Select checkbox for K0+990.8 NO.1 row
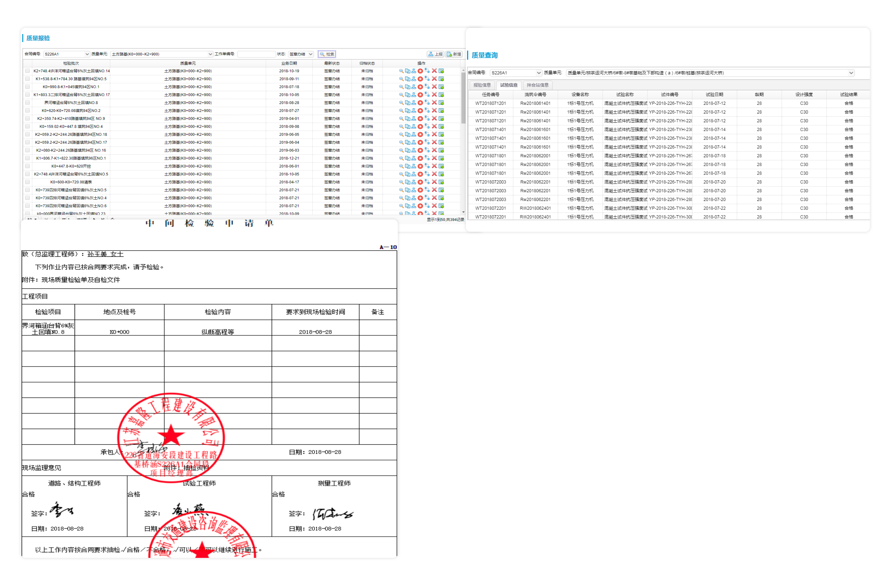 click(27, 87)
